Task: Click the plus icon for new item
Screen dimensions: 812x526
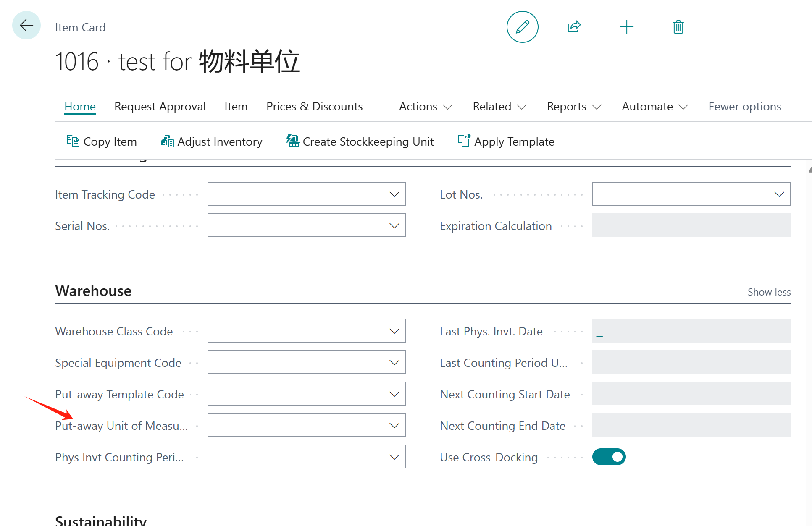Action: pos(626,27)
